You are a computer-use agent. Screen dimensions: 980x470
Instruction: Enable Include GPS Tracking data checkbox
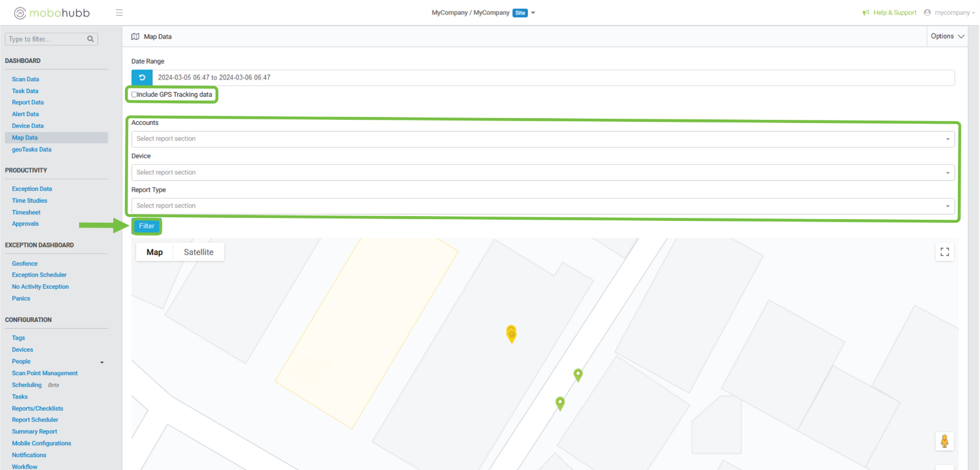click(134, 95)
